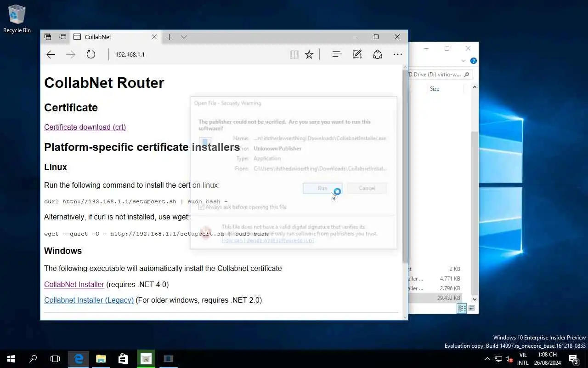588x368 pixels.
Task: Click the forward arrow in Edge
Action: point(71,55)
